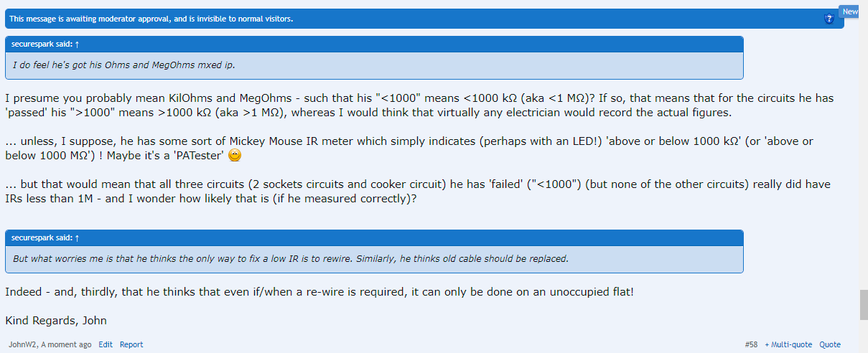868x353 pixels.
Task: Report this post
Action: [x=131, y=344]
